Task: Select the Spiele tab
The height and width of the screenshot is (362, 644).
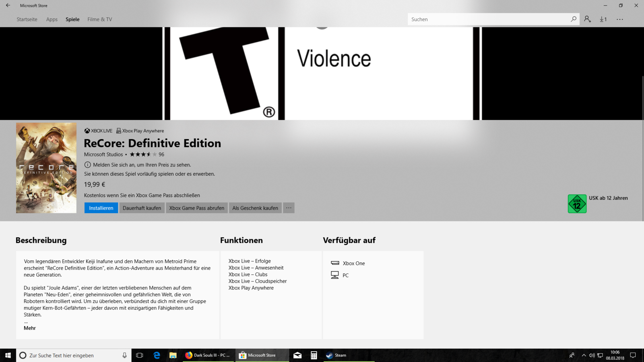Action: (x=72, y=19)
